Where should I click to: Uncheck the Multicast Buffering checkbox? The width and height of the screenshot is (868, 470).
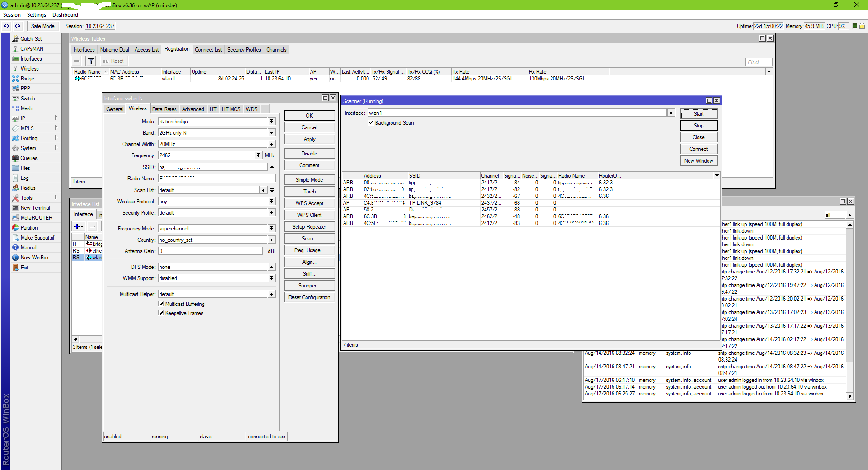tap(161, 304)
